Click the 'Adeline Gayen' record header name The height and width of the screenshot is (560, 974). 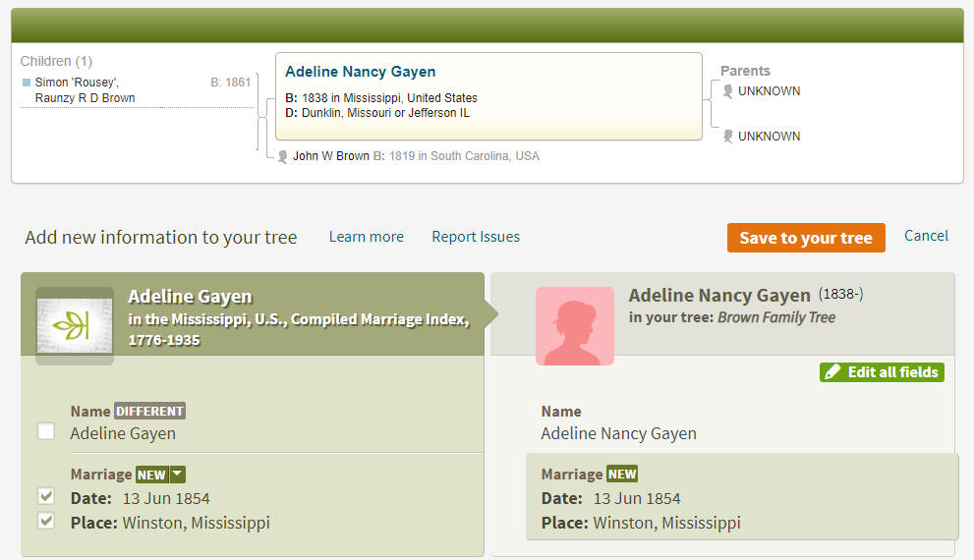click(x=190, y=297)
